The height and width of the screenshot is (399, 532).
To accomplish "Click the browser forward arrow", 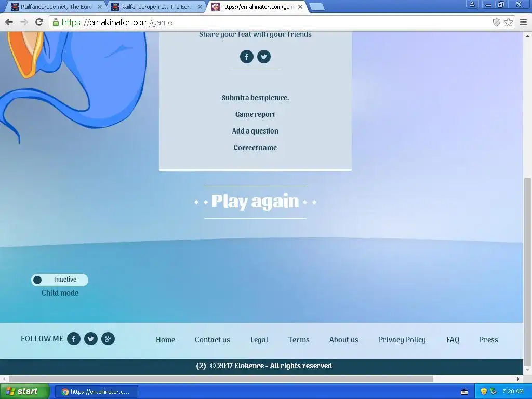I will tap(24, 22).
